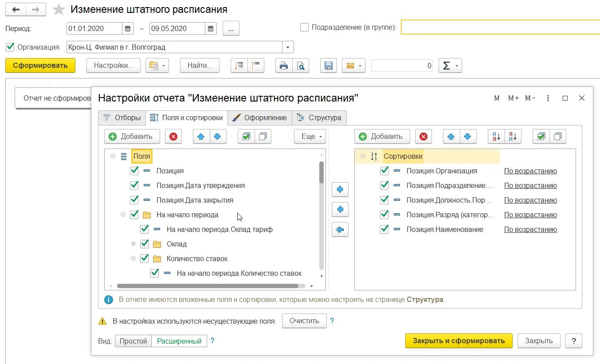Open report variants folder icon dropdown
Screen dimensions: 600x364
click(x=158, y=66)
